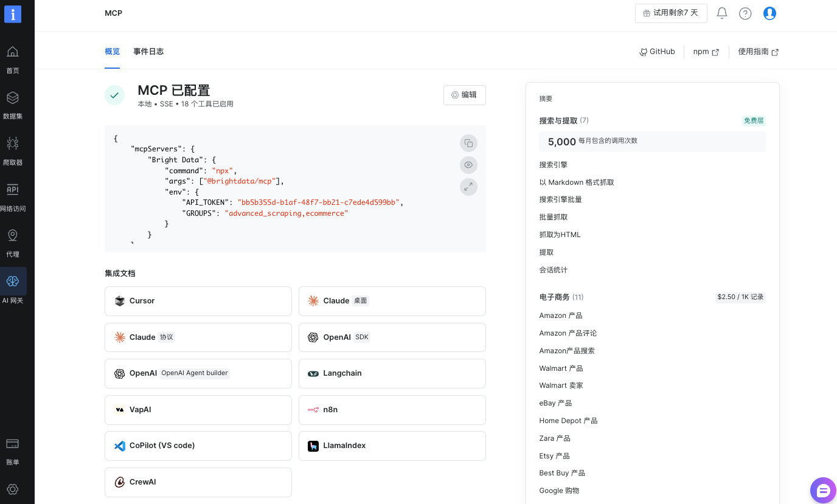Click the 免费层 free tier badge
This screenshot has width=837, height=504.
click(754, 120)
